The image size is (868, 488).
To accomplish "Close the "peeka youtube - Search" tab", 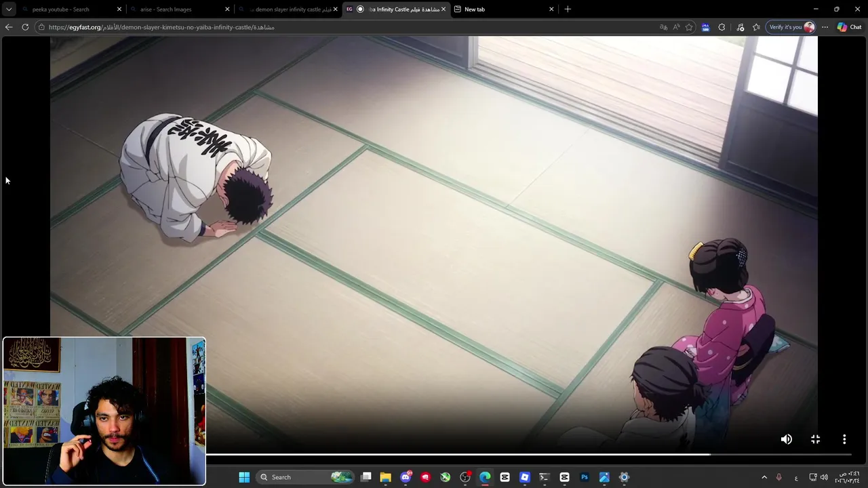I will 119,9.
